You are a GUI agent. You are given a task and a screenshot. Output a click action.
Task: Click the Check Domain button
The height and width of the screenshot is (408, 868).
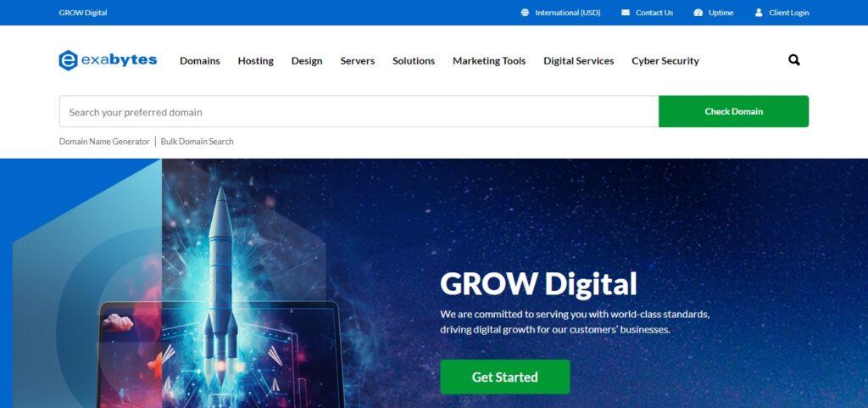click(x=733, y=111)
